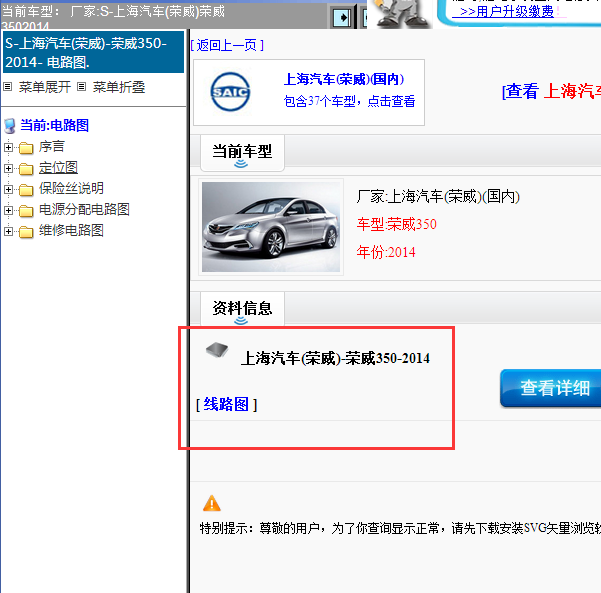Open the 序言 folder icon

(x=26, y=148)
